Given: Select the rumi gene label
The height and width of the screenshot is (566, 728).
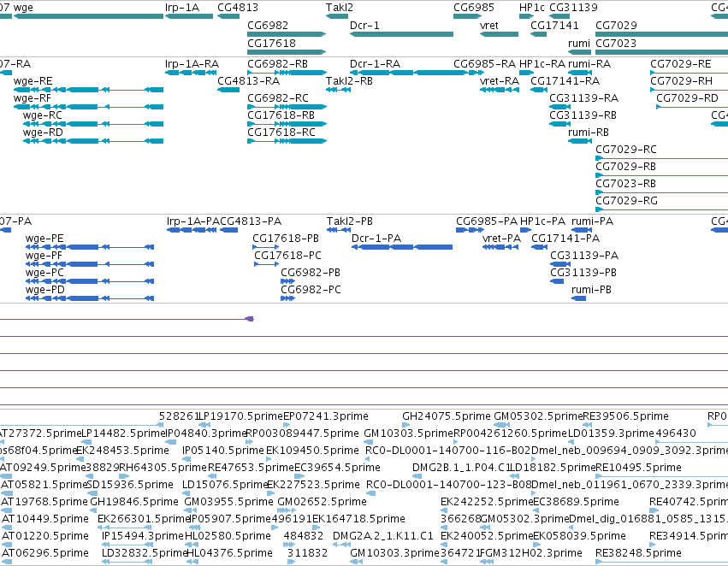Looking at the screenshot, I should [579, 43].
